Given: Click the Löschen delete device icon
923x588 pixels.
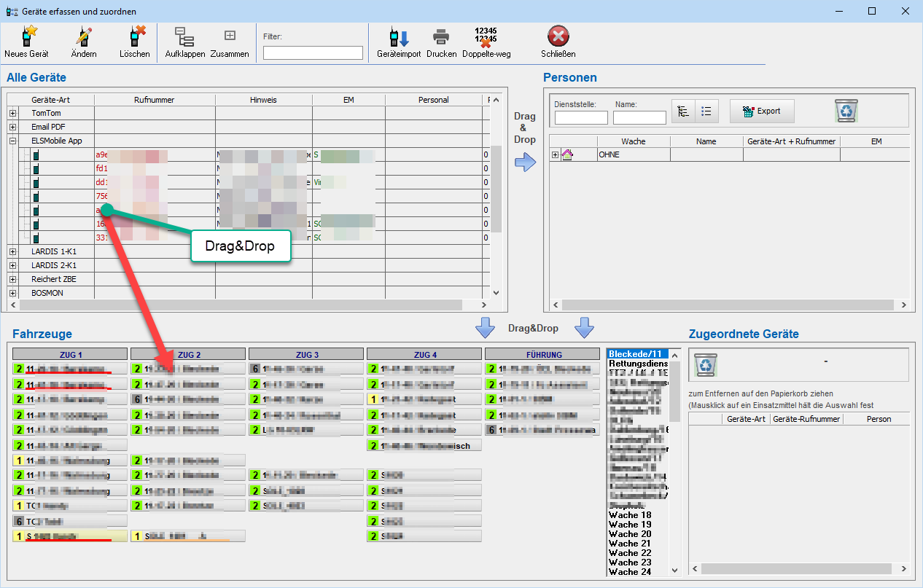Looking at the screenshot, I should [136, 36].
